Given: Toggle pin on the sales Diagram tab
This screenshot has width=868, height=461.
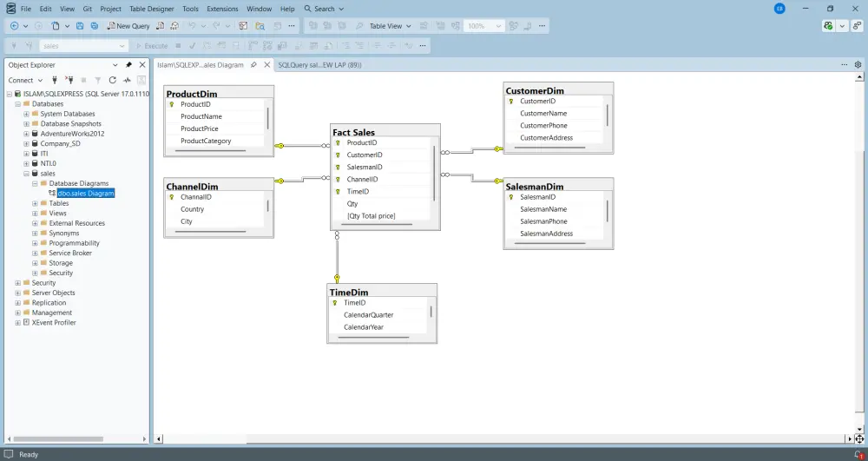Looking at the screenshot, I should coord(253,65).
